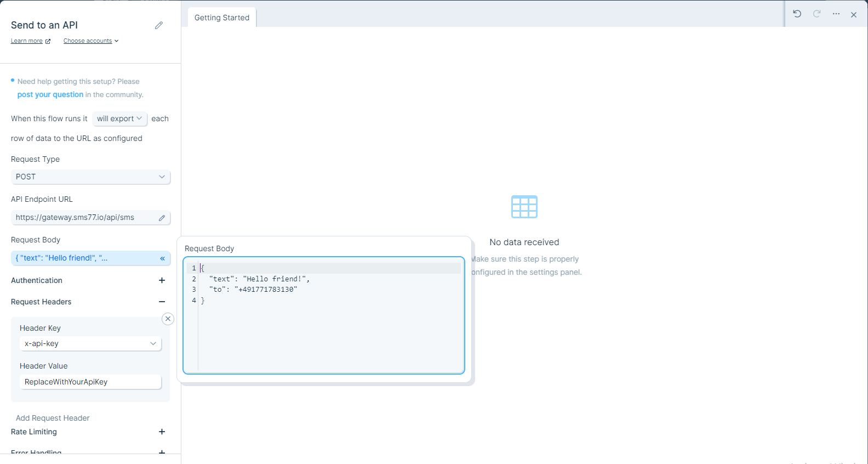Click the table grid icon above No data received
This screenshot has height=464, width=868.
[x=524, y=207]
